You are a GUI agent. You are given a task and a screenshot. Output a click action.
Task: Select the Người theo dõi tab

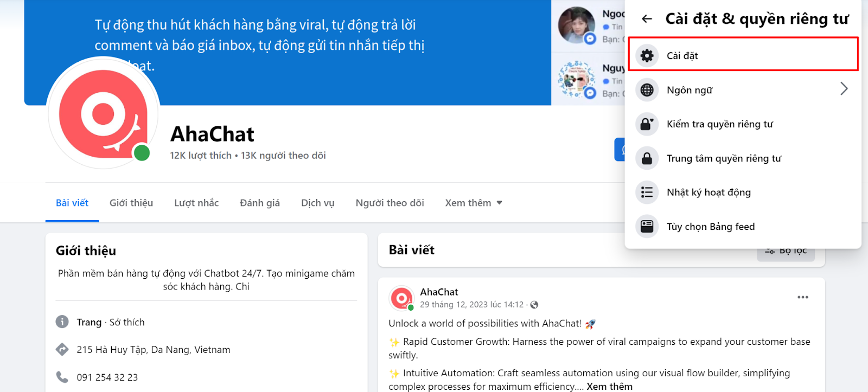click(390, 203)
